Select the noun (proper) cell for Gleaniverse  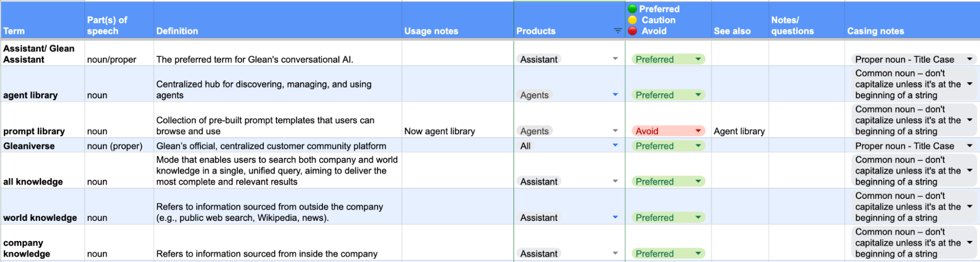click(119, 145)
